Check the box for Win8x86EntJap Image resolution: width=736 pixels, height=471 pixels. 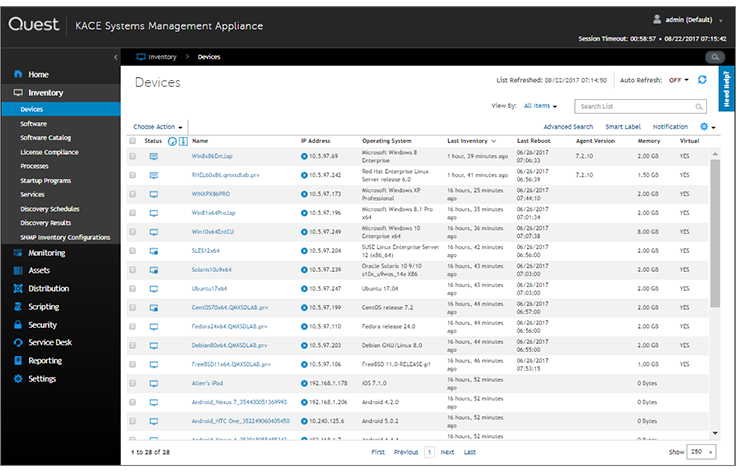tap(133, 157)
